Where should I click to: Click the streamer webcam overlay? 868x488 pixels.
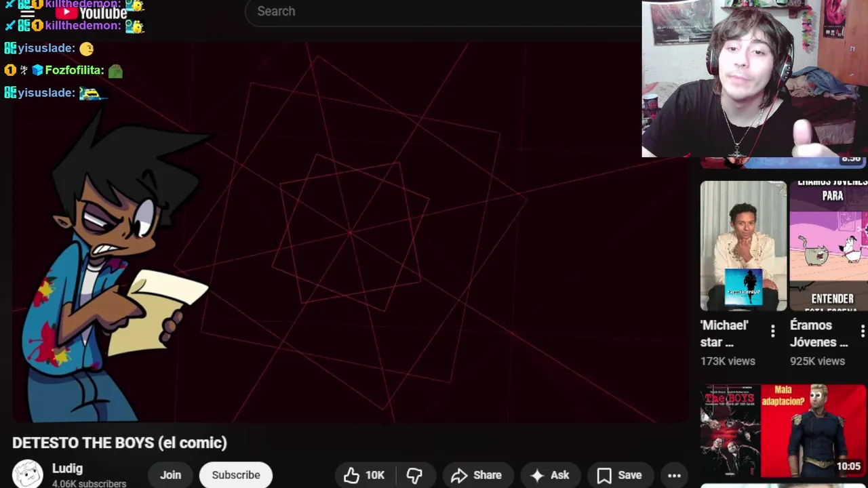tap(755, 79)
